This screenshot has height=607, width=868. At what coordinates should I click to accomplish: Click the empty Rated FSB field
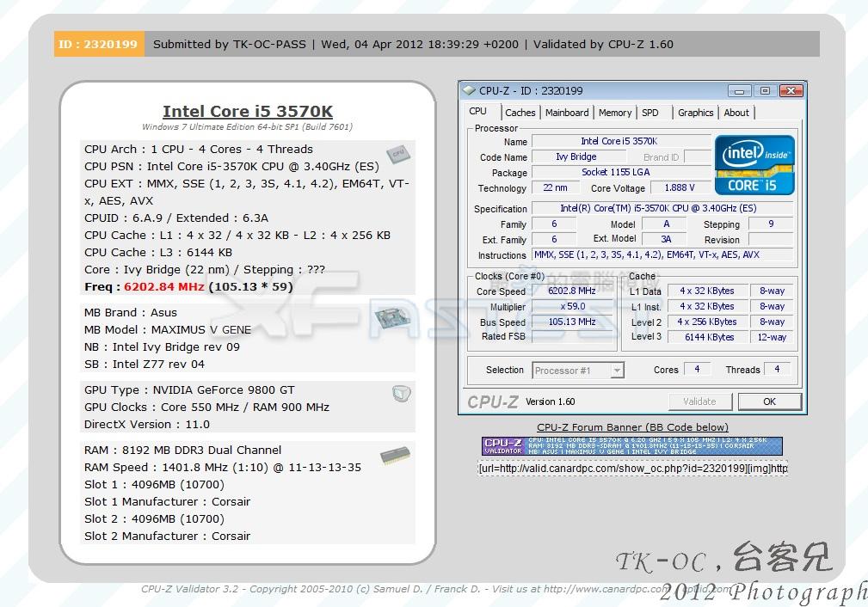[x=572, y=336]
